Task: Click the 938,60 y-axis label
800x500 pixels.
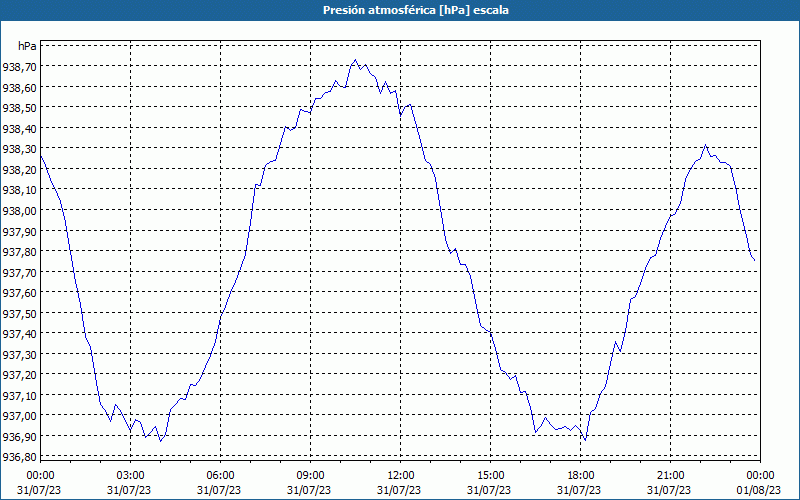Action: 19,88
